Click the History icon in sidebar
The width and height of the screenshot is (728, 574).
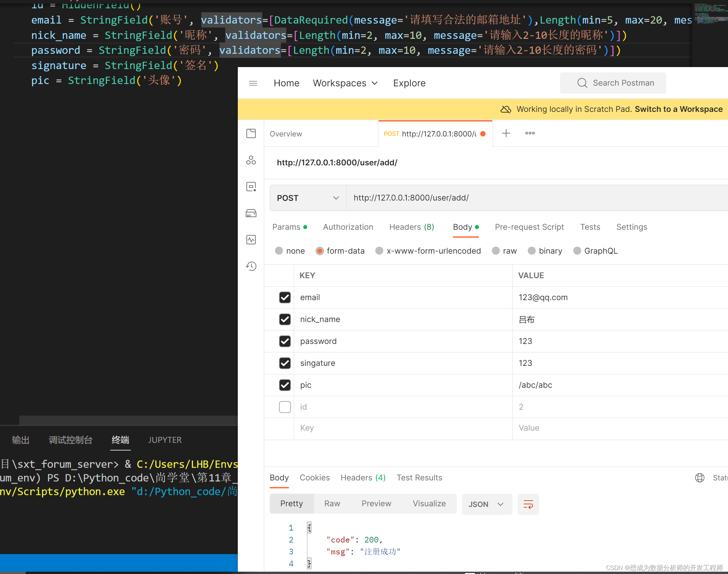point(252,266)
